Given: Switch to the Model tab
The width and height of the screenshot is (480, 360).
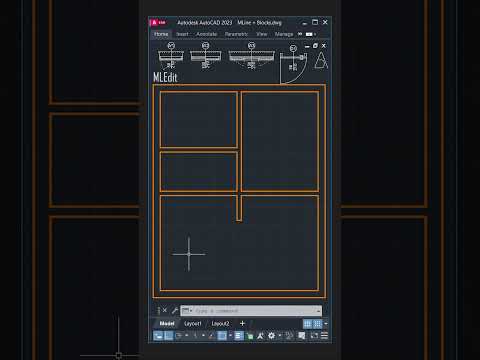Looking at the screenshot, I should pos(167,323).
